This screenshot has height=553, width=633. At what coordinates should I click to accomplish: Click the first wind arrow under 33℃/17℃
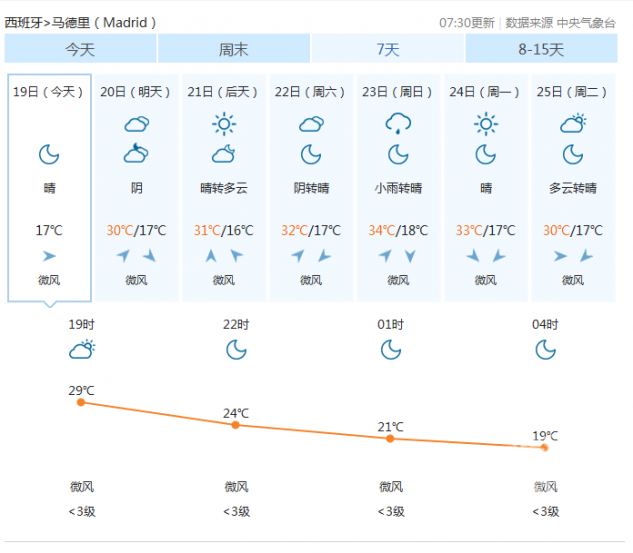(473, 256)
